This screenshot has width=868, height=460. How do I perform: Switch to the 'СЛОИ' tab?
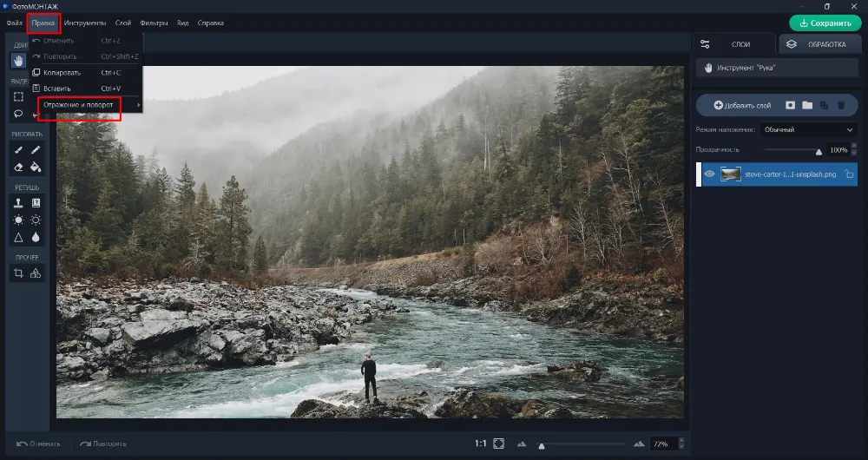coord(733,44)
